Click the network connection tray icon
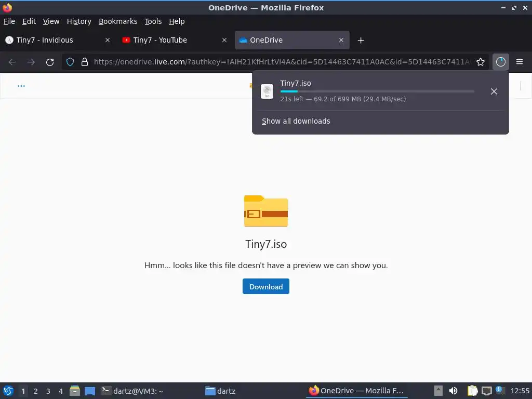Screen dimensions: 532x399 point(486,391)
